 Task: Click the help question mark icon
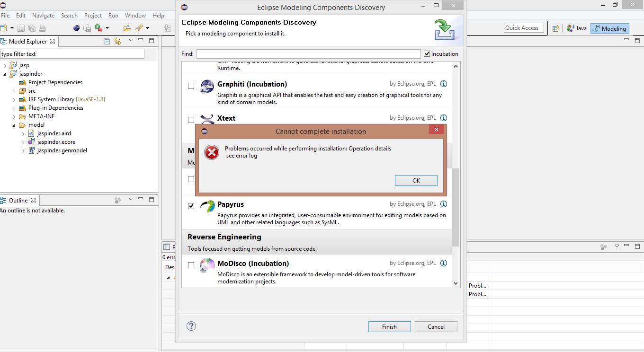(x=191, y=326)
